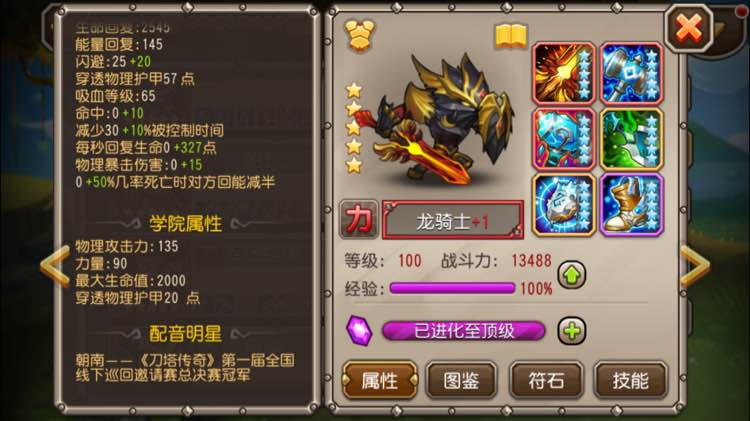Image resolution: width=750 pixels, height=421 pixels.
Task: Select the golden boot equipment slot
Action: [x=631, y=205]
